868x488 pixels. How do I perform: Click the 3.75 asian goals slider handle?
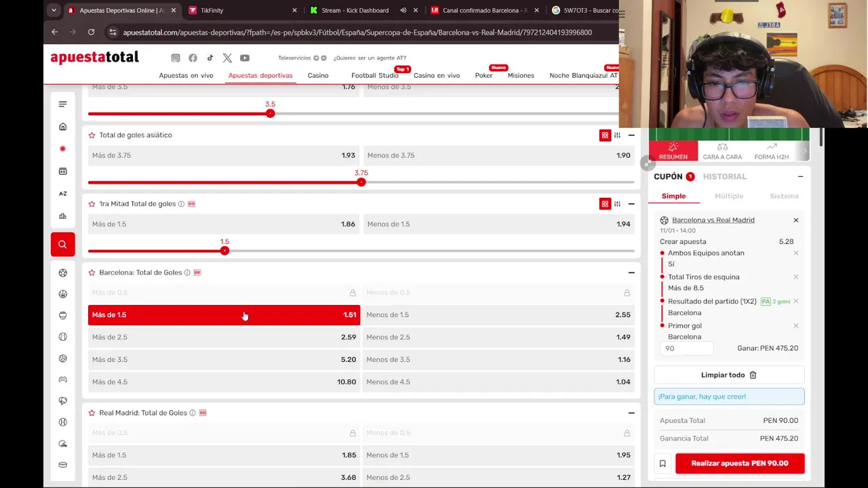361,182
